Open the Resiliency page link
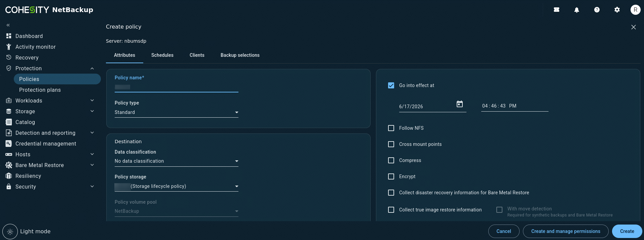644x240 pixels. [28, 176]
